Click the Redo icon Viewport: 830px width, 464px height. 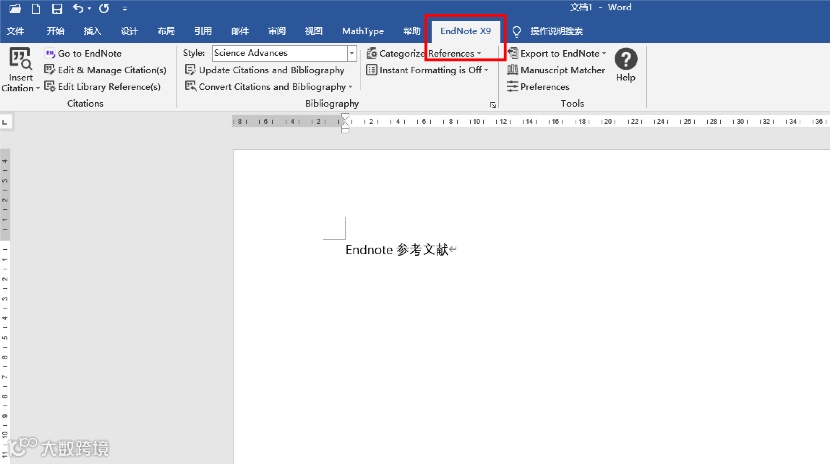(x=104, y=8)
